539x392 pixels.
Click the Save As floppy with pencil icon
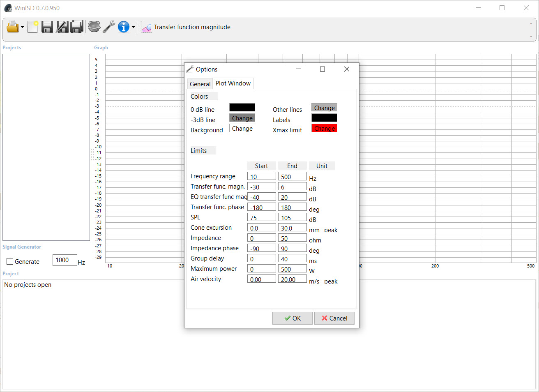click(62, 27)
